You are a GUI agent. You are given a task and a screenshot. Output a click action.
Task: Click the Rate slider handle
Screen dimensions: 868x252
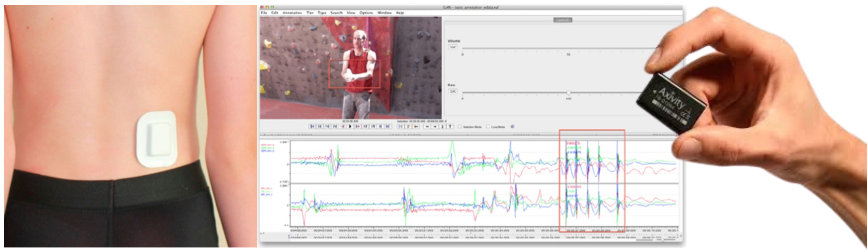pos(568,93)
